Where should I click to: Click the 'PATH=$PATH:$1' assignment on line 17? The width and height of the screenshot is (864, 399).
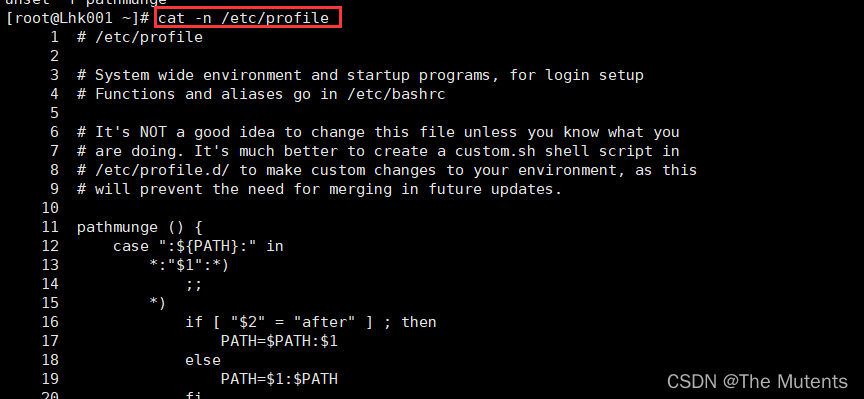pos(279,341)
